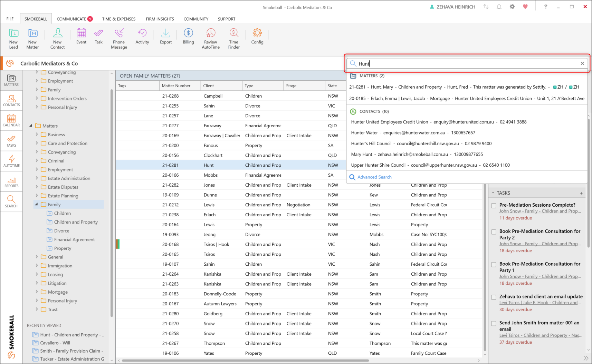The width and height of the screenshot is (592, 364).
Task: Open the Community tab
Action: (x=196, y=19)
